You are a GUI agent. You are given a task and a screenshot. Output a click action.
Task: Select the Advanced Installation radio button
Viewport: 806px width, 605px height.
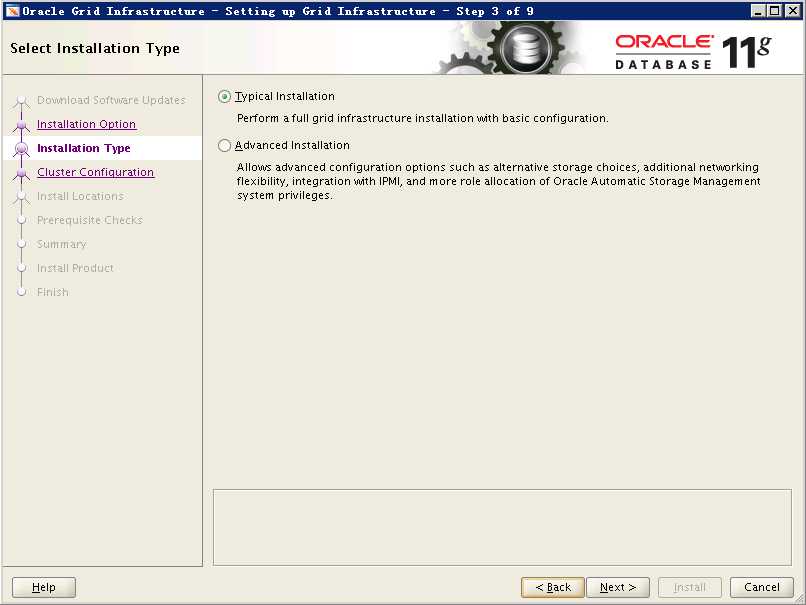(x=224, y=145)
